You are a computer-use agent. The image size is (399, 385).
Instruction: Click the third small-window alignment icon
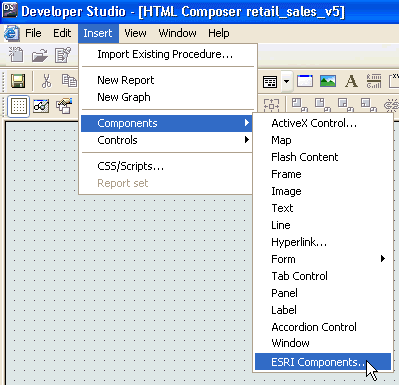click(x=346, y=104)
